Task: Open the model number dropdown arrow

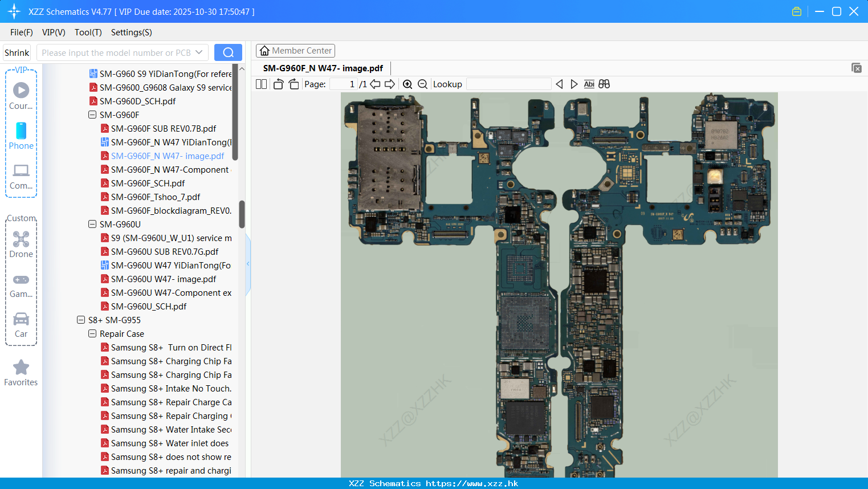Action: point(199,52)
